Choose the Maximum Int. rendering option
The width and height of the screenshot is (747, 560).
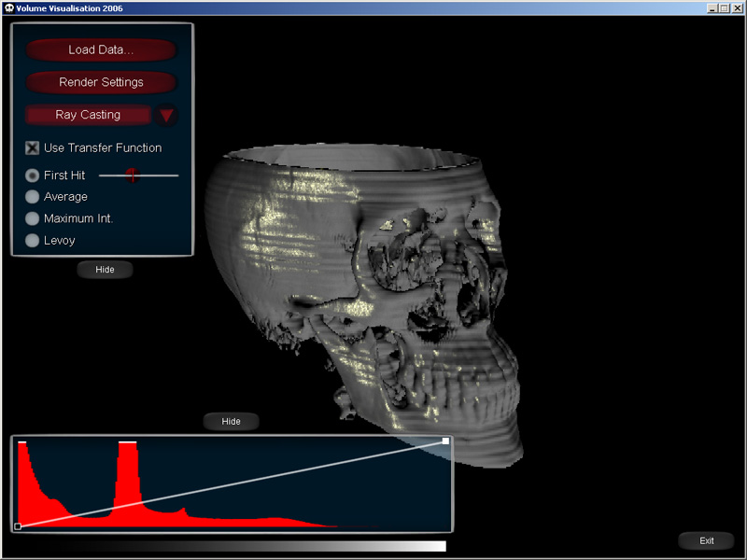(x=33, y=218)
